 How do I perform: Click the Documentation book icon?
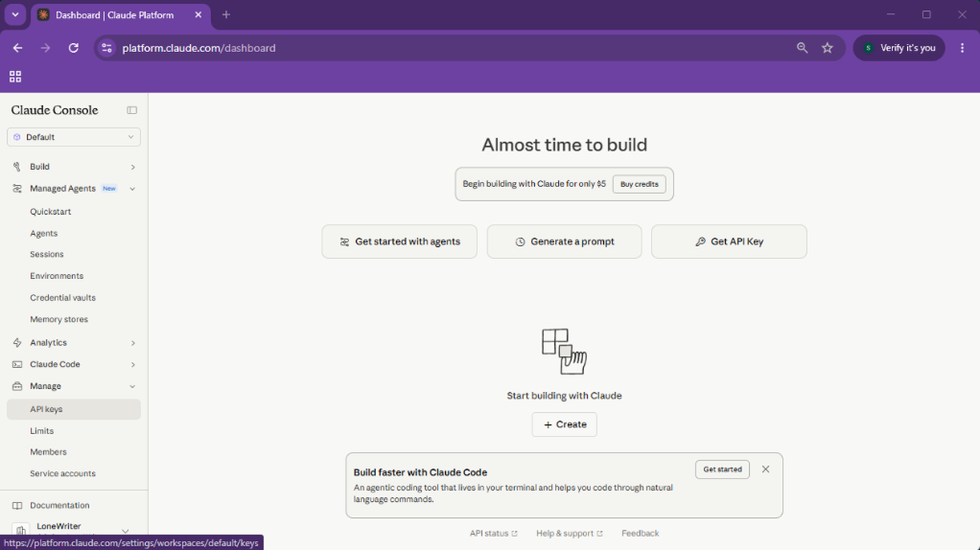coord(17,506)
